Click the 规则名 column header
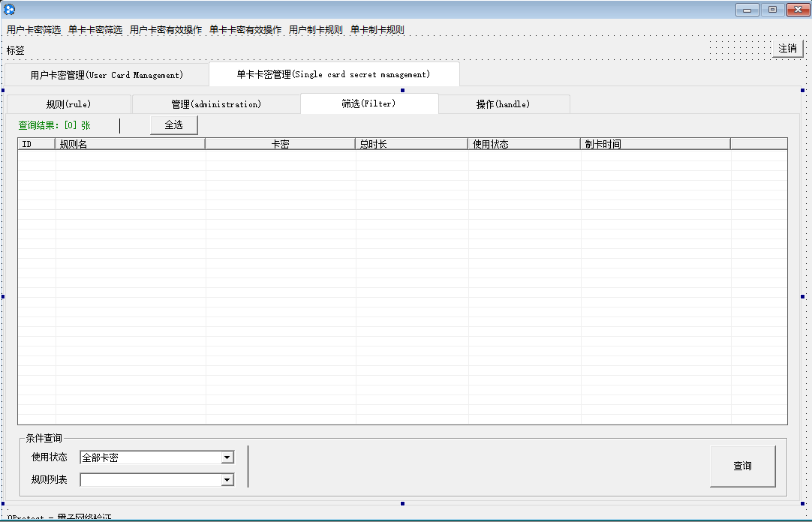812x522 pixels. [x=130, y=144]
